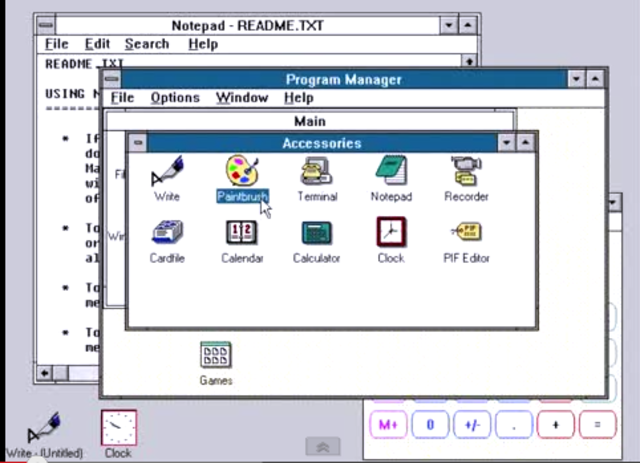The image size is (640, 463).
Task: Restore minimized Clock desktop icon
Action: coord(118,427)
